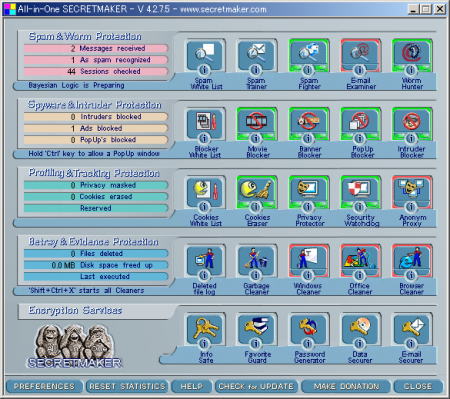The image size is (450, 399).
Task: Open the PREFERENCES button
Action: [44, 386]
